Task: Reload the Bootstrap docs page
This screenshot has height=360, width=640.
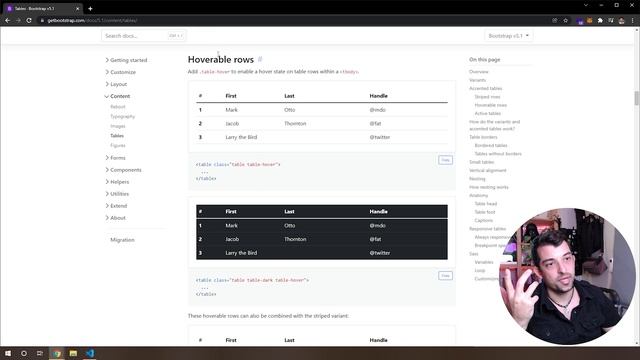Action: (x=29, y=20)
